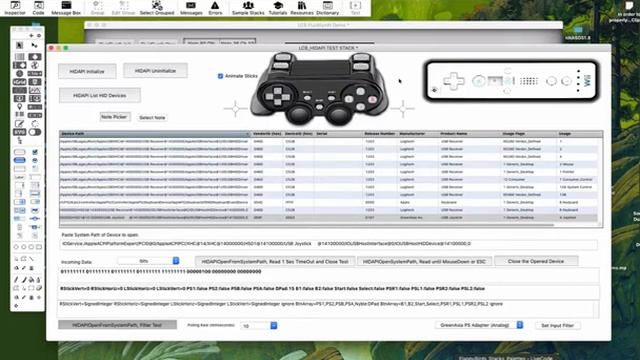The height and width of the screenshot is (360, 640).
Task: Select the USB Joystick device row
Action: pos(329,218)
